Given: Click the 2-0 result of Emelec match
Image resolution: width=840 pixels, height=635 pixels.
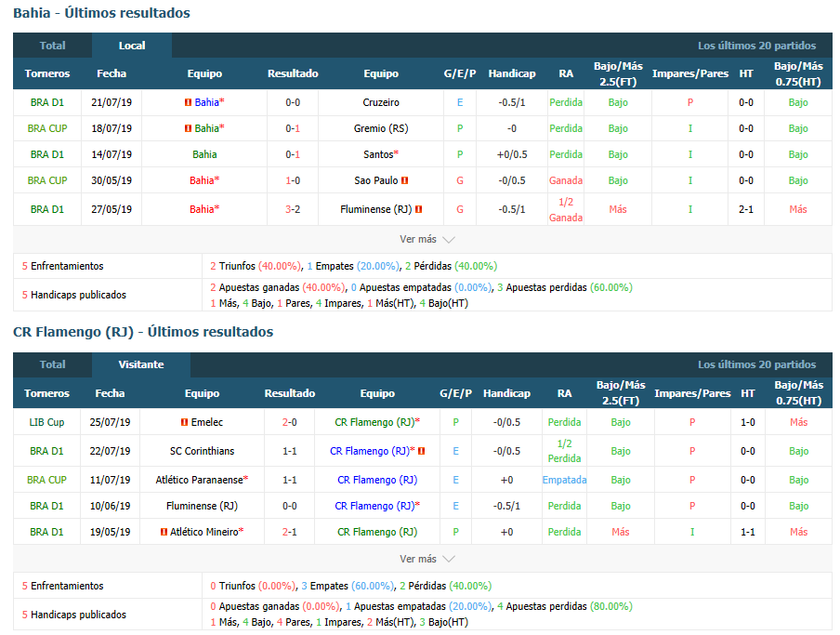Looking at the screenshot, I should [x=289, y=422].
